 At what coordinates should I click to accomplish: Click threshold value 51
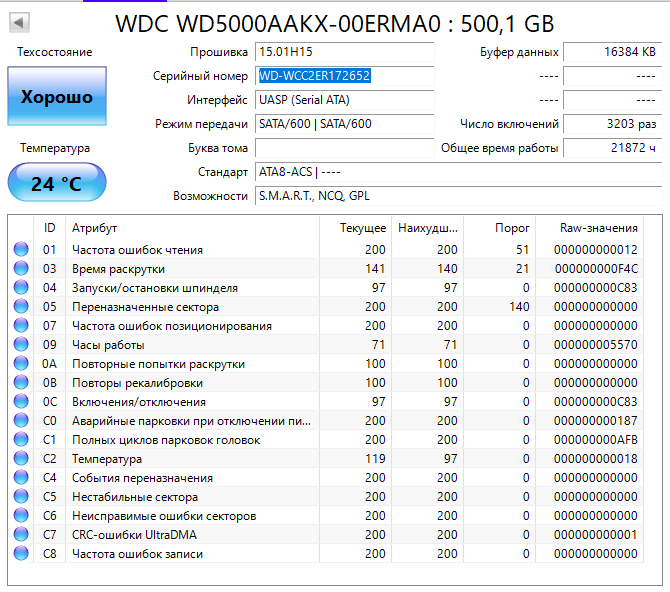523,249
